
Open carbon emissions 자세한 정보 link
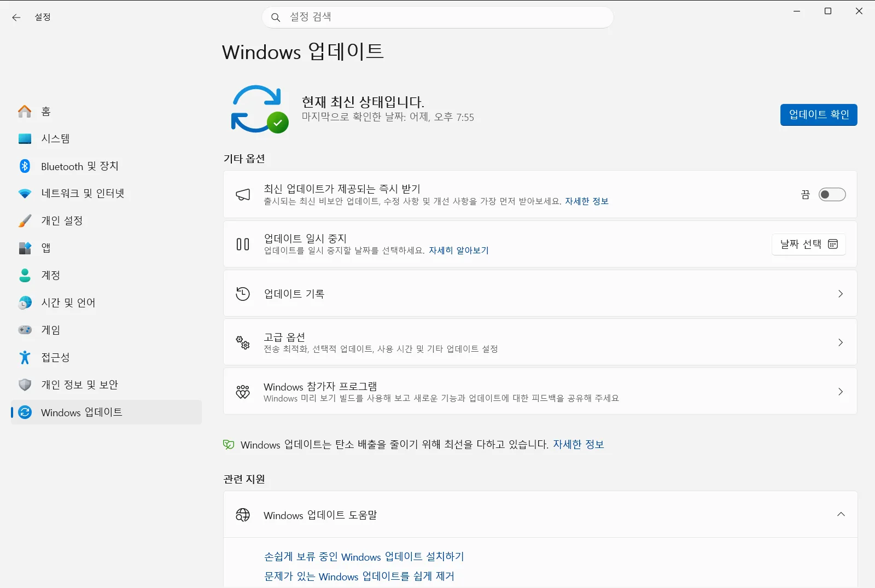[x=579, y=445]
